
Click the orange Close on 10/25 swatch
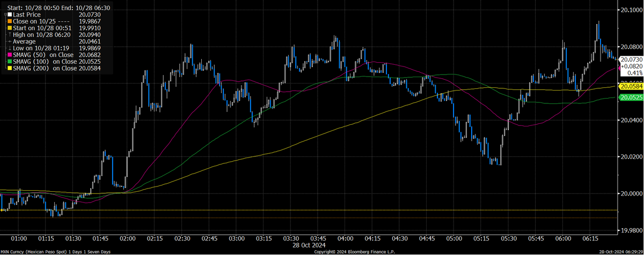click(9, 21)
